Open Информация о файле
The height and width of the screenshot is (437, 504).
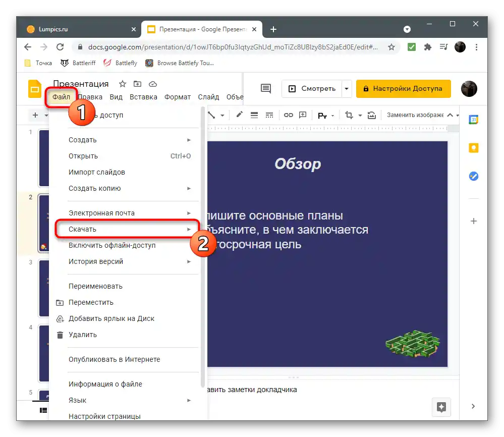click(128, 384)
